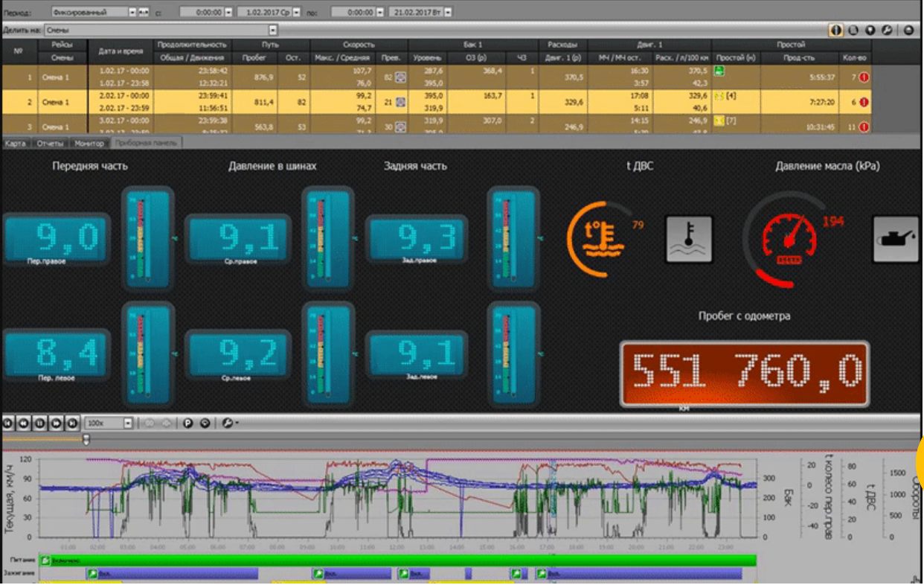
Task: Pause playback with the middle playback button
Action: tap(39, 423)
